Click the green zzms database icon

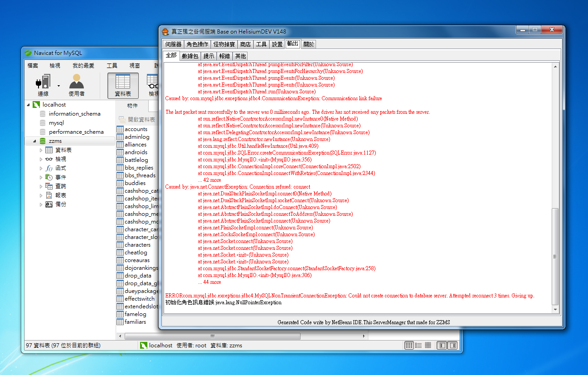(43, 141)
